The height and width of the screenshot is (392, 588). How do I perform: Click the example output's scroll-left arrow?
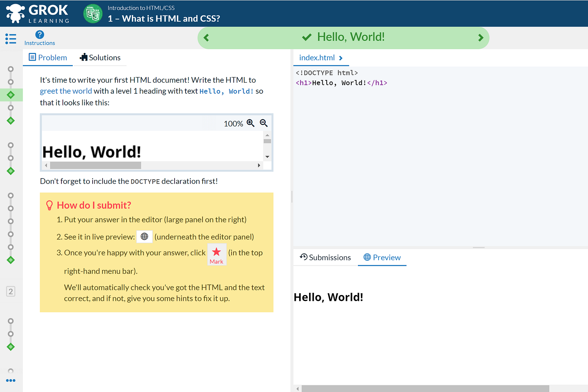point(46,165)
